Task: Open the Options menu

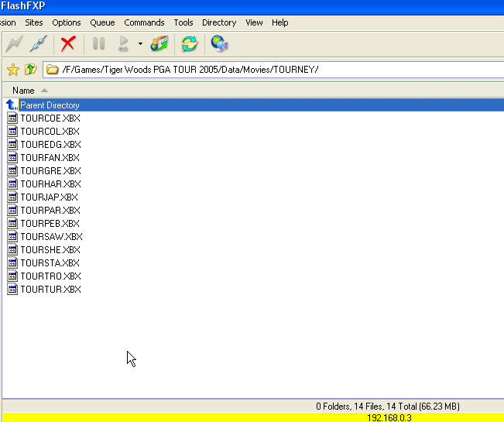Action: [67, 22]
